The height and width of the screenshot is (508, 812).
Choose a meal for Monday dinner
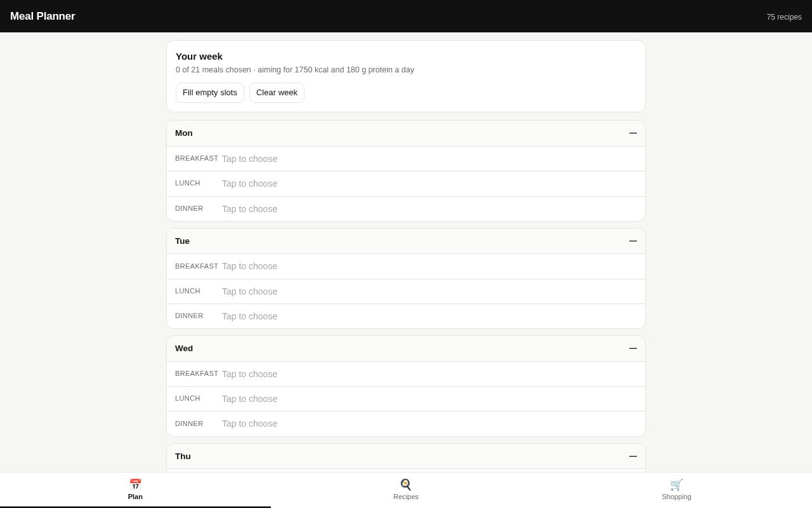pyautogui.click(x=406, y=209)
